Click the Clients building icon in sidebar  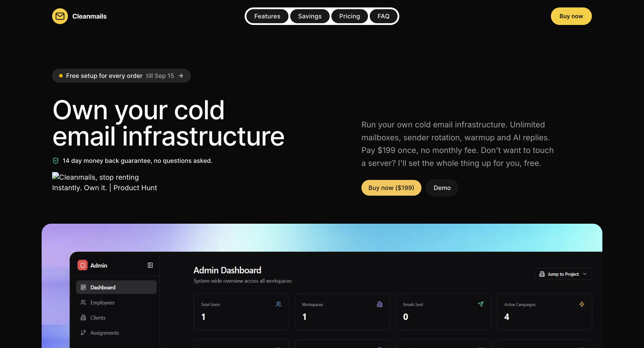[83, 318]
